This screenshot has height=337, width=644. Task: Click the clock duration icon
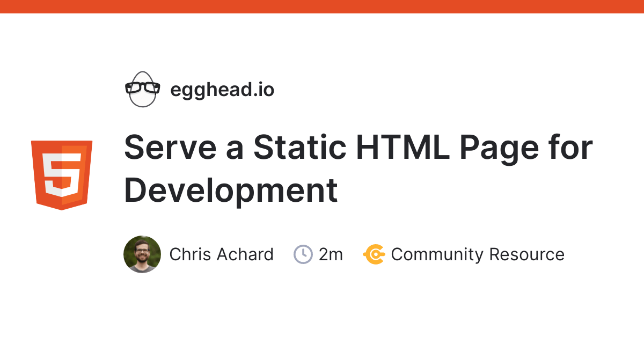(x=303, y=254)
